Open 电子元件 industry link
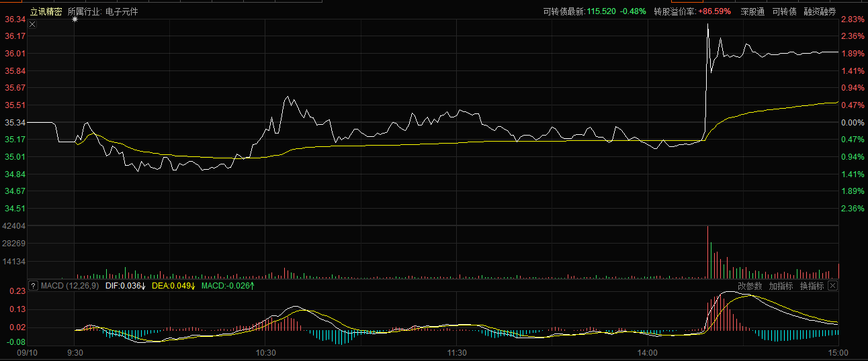 tap(122, 11)
